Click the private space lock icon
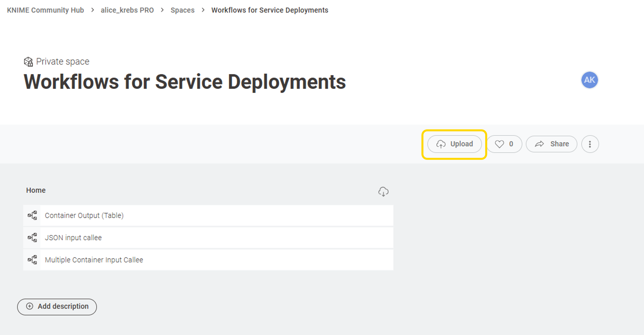Viewport: 644px width, 335px height. [x=28, y=62]
